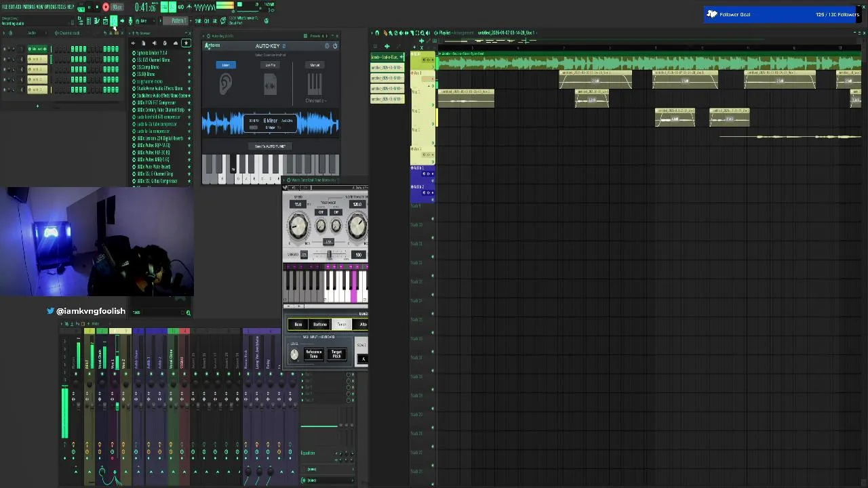The width and height of the screenshot is (868, 488).
Task: Select UADx SSL G Bus Compressor item
Action: [156, 181]
